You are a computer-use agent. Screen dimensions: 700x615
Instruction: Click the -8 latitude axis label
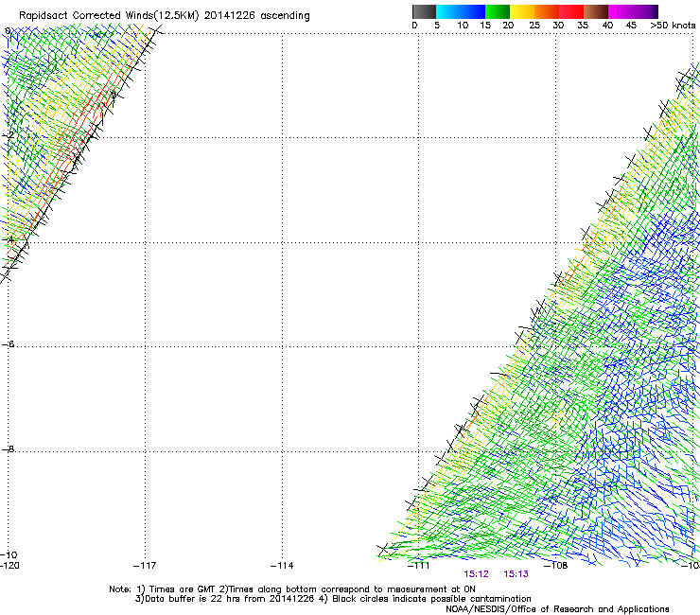click(8, 449)
